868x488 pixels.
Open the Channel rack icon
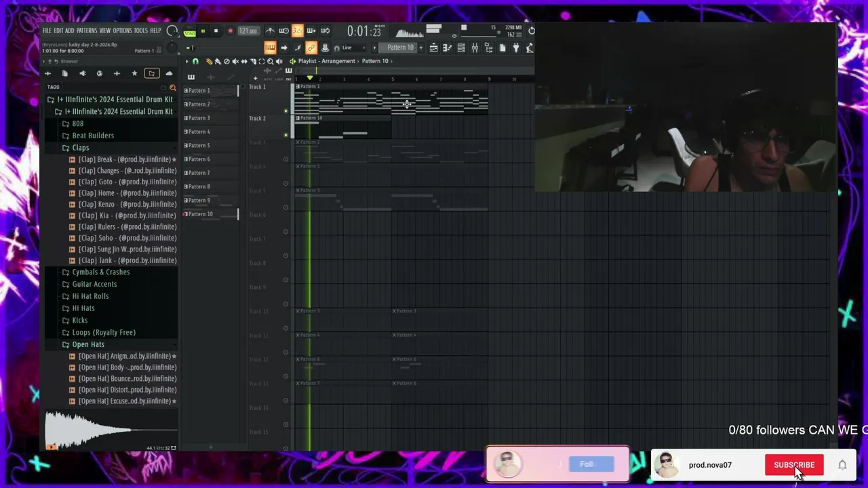461,47
